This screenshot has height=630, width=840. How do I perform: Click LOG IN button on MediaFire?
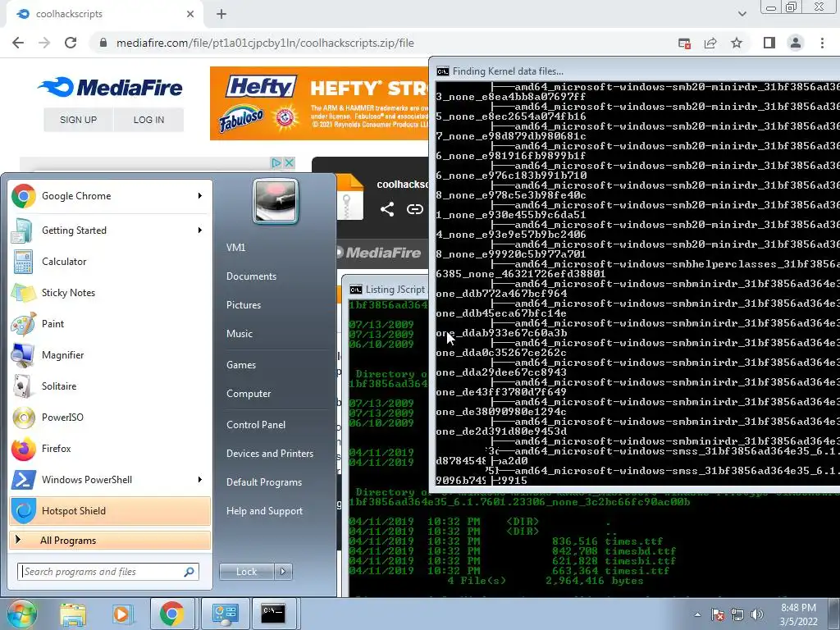tap(149, 120)
